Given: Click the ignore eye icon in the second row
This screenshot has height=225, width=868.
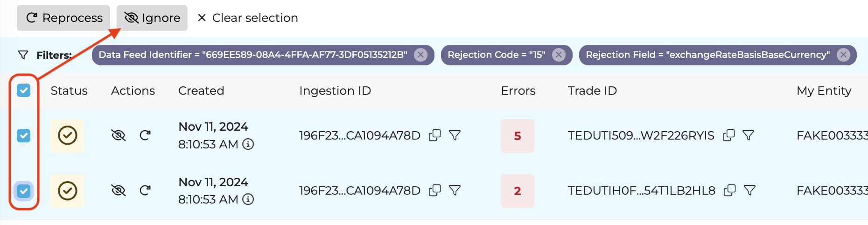Looking at the screenshot, I should 119,190.
